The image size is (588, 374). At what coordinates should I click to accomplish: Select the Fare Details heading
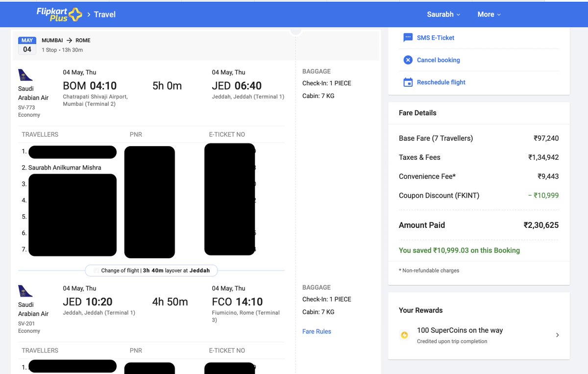(x=417, y=113)
